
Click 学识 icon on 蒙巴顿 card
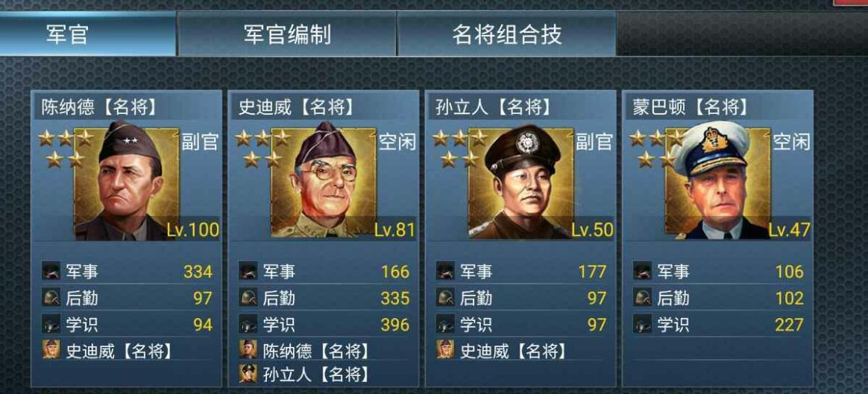point(642,325)
